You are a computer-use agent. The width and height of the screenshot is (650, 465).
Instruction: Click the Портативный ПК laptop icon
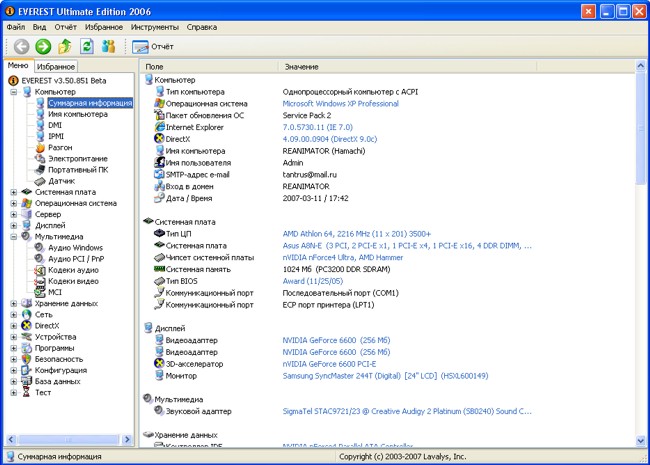[x=40, y=170]
